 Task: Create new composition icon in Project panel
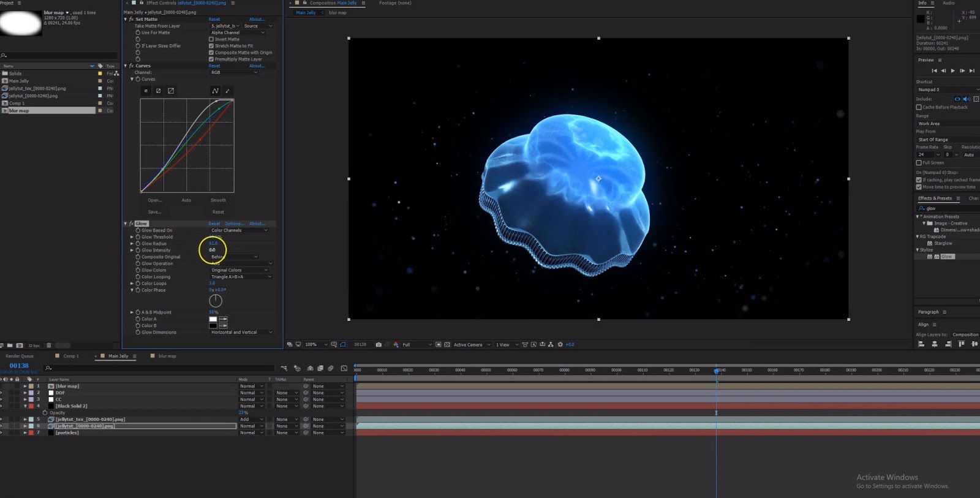(x=20, y=345)
